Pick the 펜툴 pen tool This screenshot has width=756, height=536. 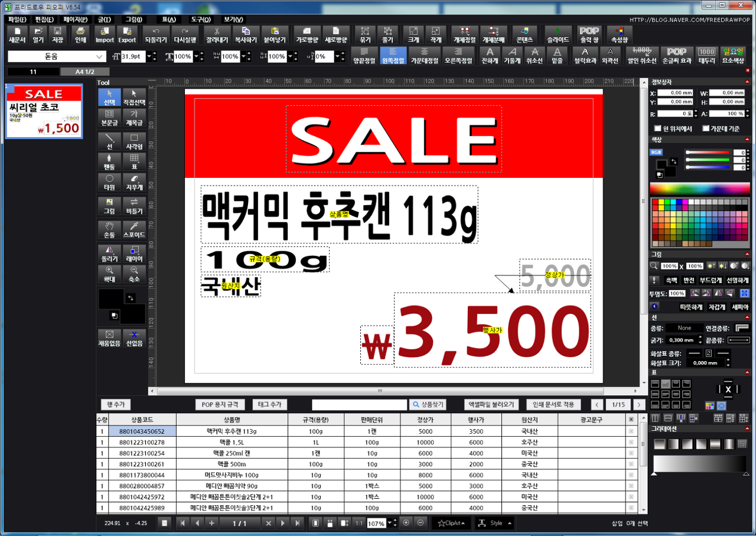pyautogui.click(x=109, y=162)
